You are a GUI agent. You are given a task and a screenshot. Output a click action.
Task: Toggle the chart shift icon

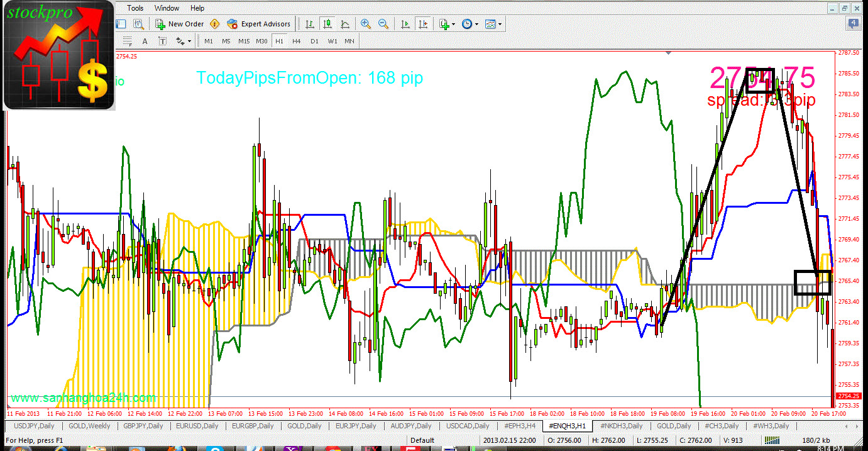(423, 24)
